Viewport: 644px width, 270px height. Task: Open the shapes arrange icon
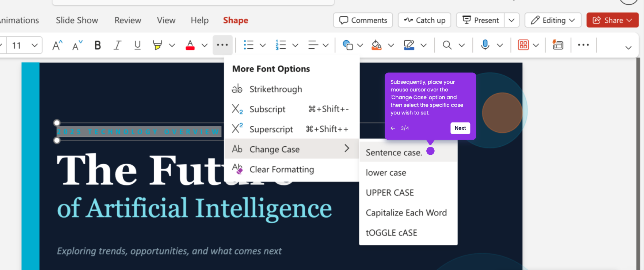tap(347, 45)
